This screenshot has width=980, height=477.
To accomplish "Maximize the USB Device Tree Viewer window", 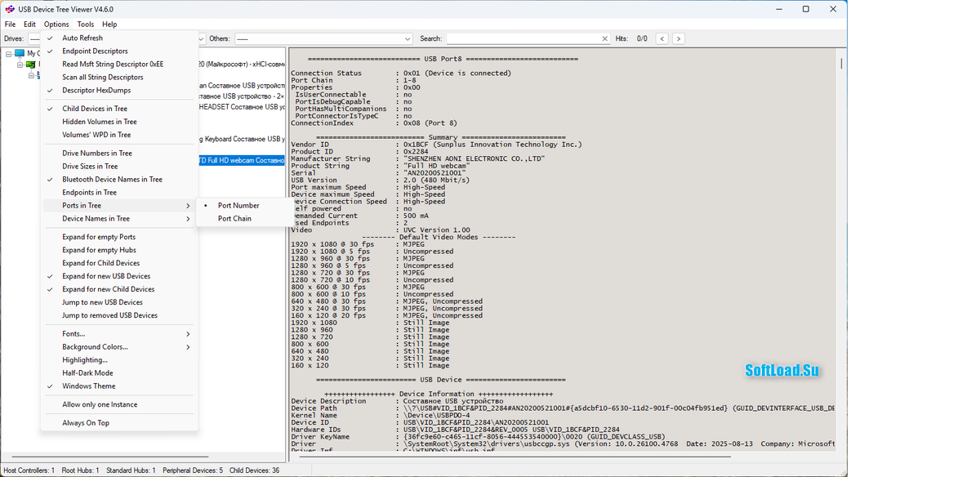I will (x=806, y=9).
